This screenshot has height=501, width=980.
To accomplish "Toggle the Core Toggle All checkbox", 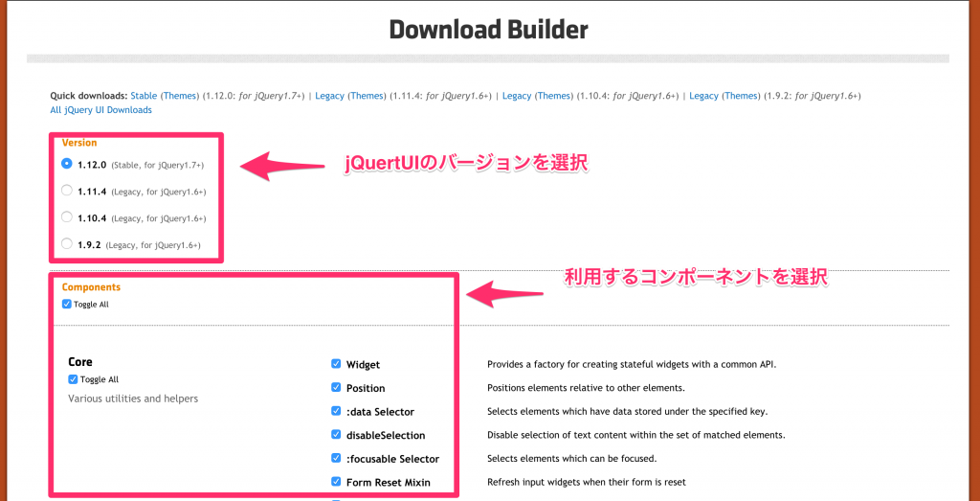I will pyautogui.click(x=73, y=379).
